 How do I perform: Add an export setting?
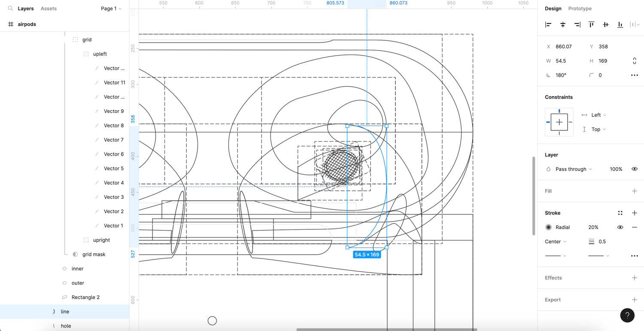635,300
